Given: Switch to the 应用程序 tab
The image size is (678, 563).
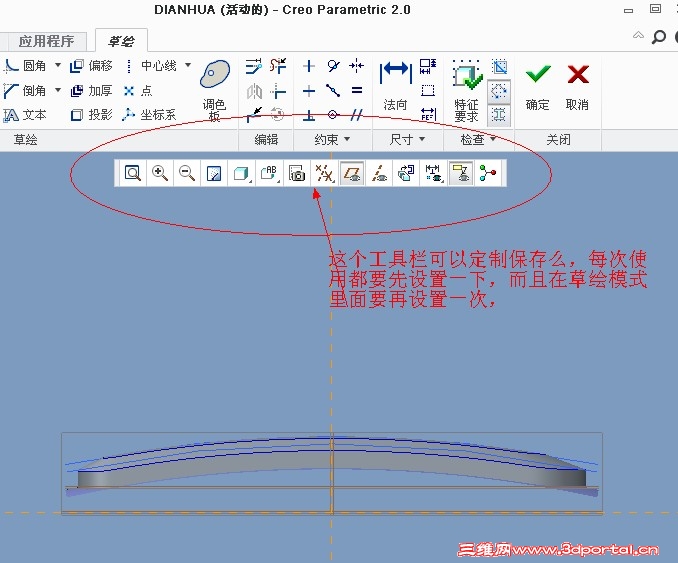Looking at the screenshot, I should 46,41.
